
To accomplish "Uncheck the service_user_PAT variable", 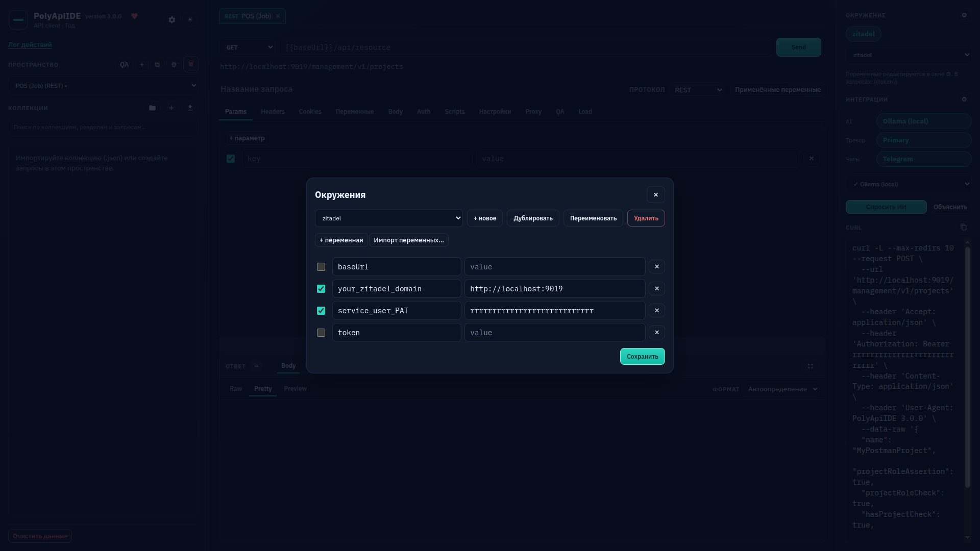I will pyautogui.click(x=321, y=311).
